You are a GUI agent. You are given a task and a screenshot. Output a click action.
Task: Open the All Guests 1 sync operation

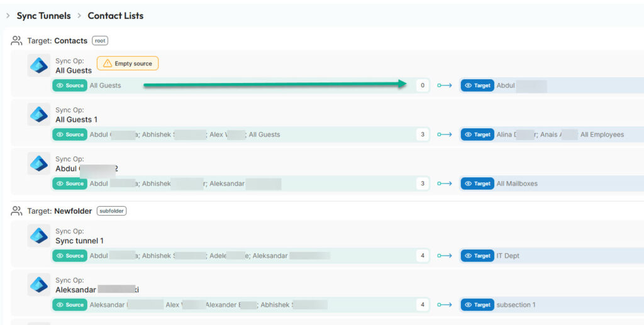pos(76,119)
